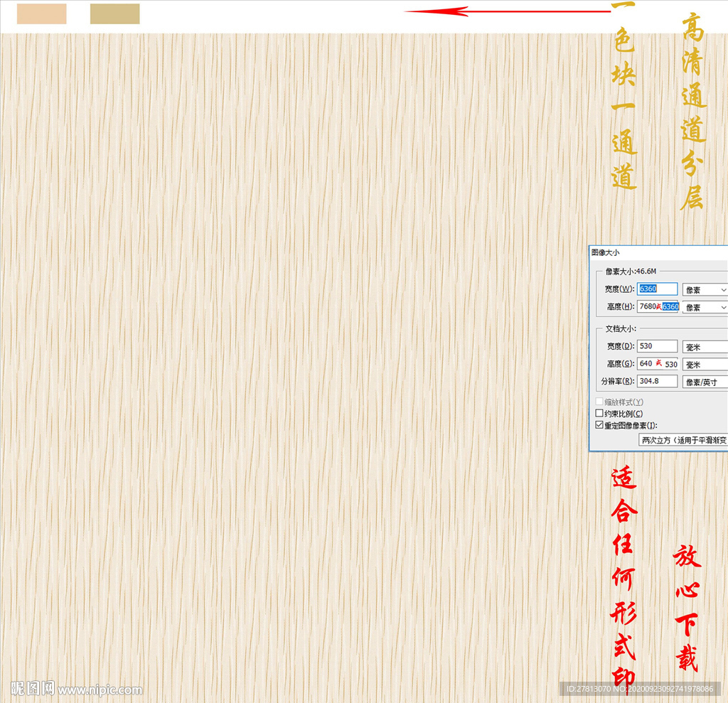Click document height field 640
Screen dimensions: 728x703
pos(657,363)
